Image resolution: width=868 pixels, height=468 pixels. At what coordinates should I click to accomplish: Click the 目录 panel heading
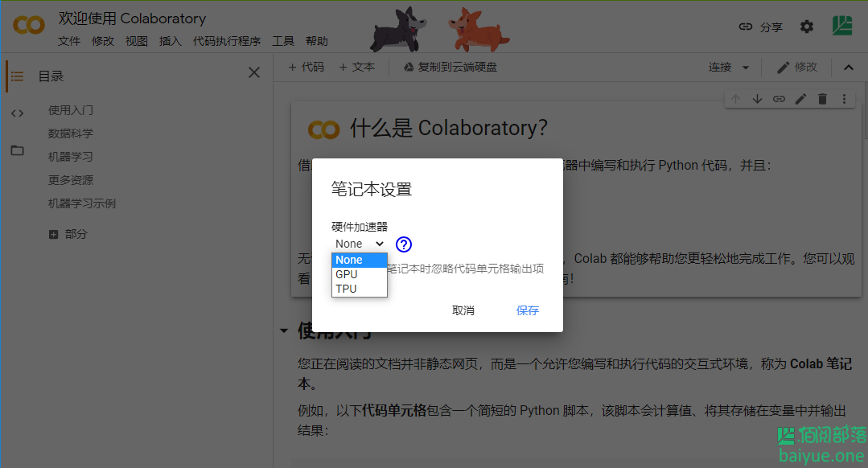click(51, 76)
